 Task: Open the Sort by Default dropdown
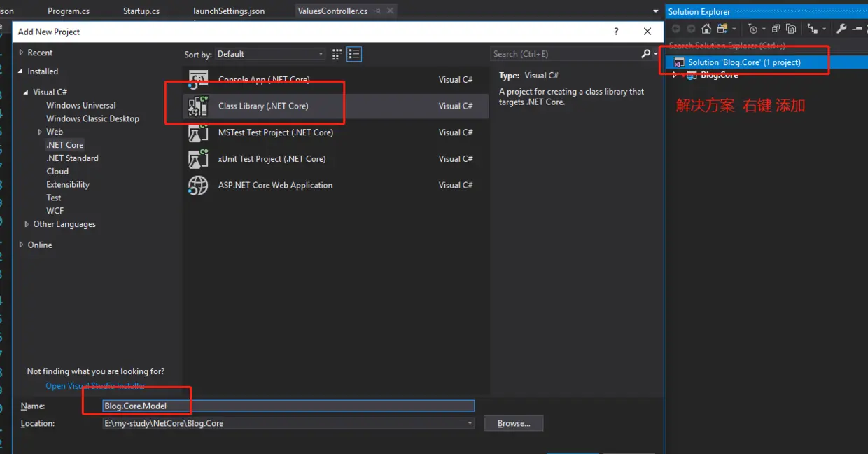tap(270, 54)
